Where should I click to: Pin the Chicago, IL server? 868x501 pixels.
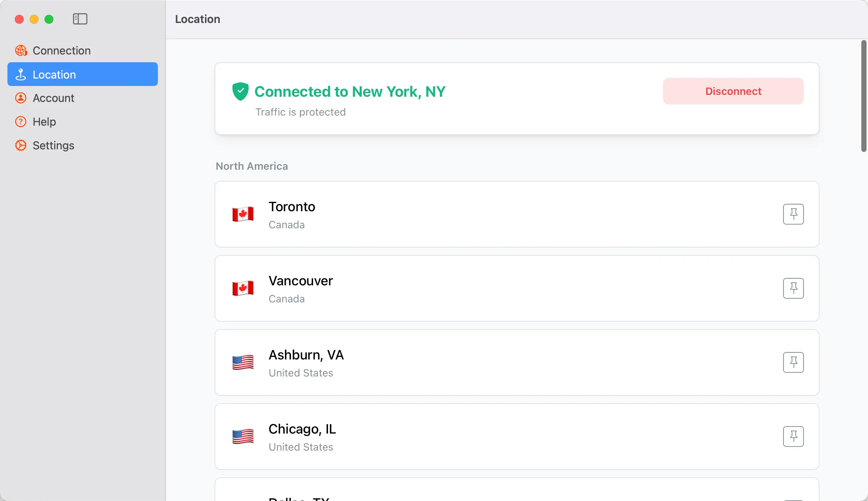point(793,436)
